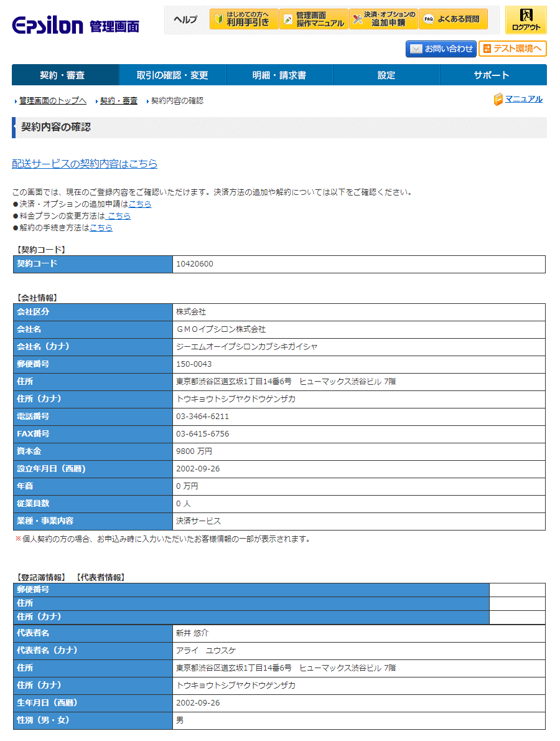Click こちら link for 決済・オプションの追加申請

click(x=140, y=204)
